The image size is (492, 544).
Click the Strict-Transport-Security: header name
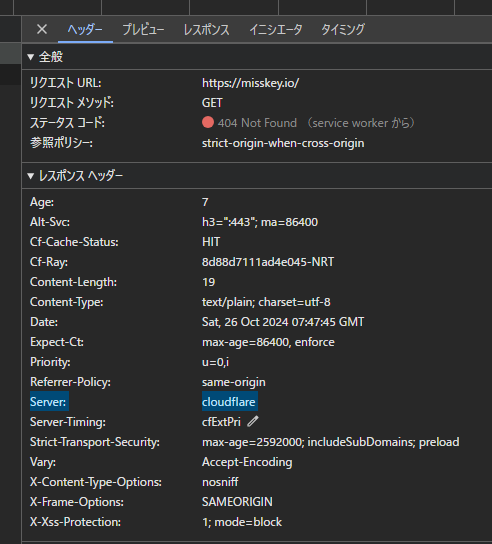click(x=95, y=442)
